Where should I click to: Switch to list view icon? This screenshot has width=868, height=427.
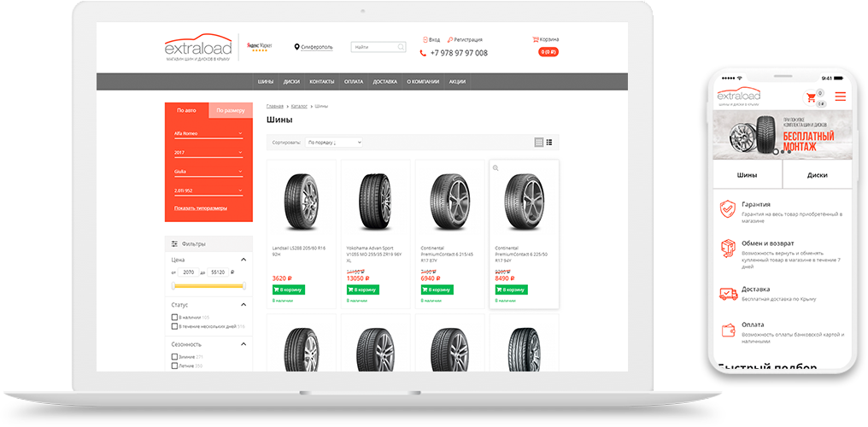coord(549,142)
